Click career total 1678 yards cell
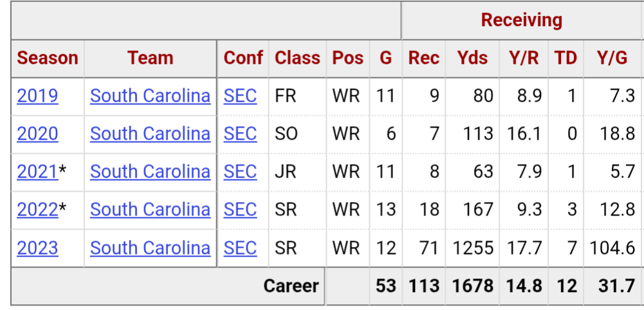This screenshot has height=310, width=644. point(472,286)
